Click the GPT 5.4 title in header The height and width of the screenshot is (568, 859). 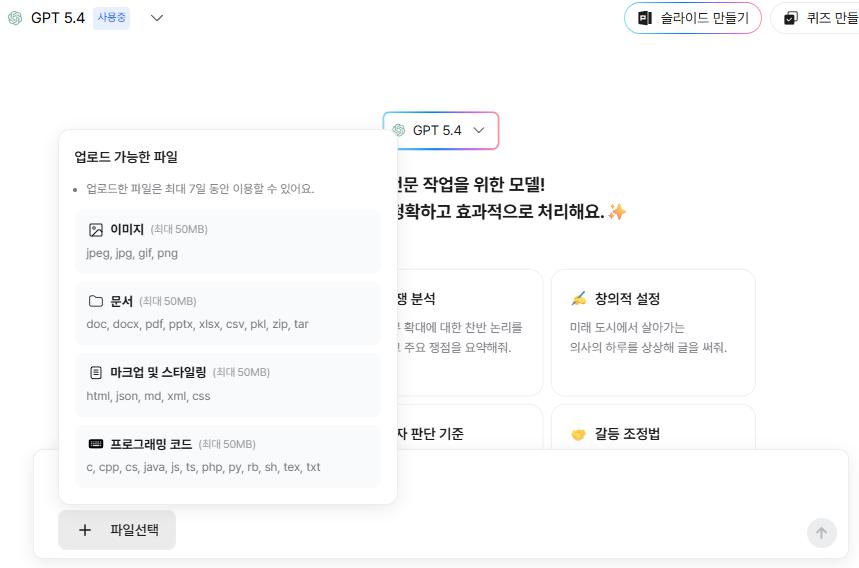[x=58, y=18]
